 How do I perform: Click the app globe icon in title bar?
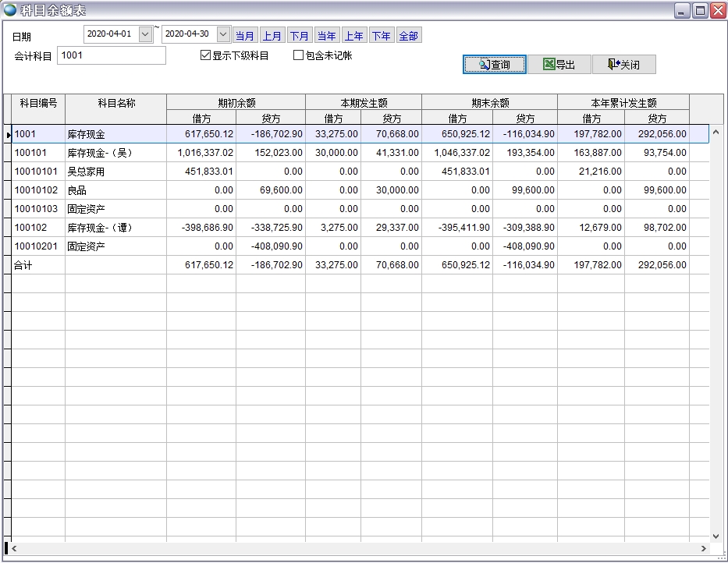coord(10,10)
